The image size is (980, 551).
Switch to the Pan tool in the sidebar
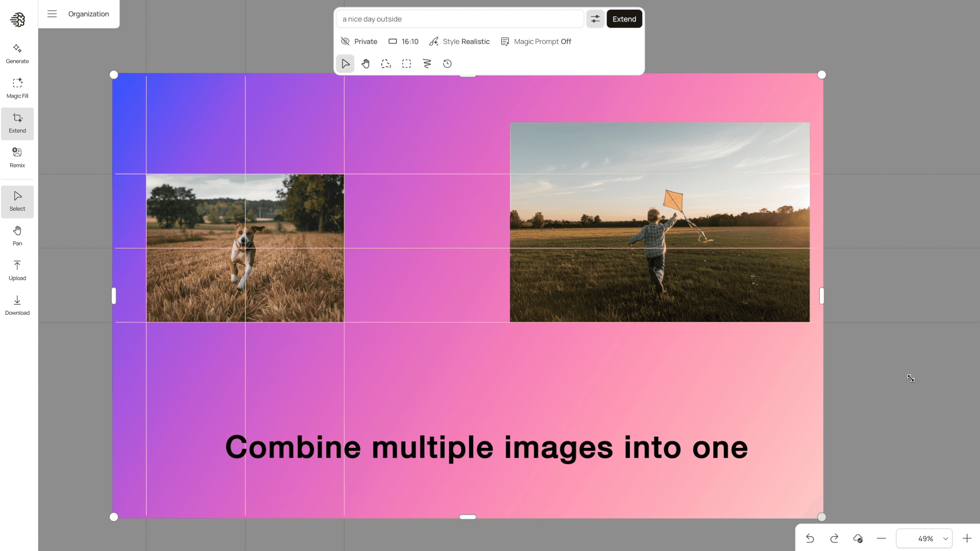tap(17, 235)
